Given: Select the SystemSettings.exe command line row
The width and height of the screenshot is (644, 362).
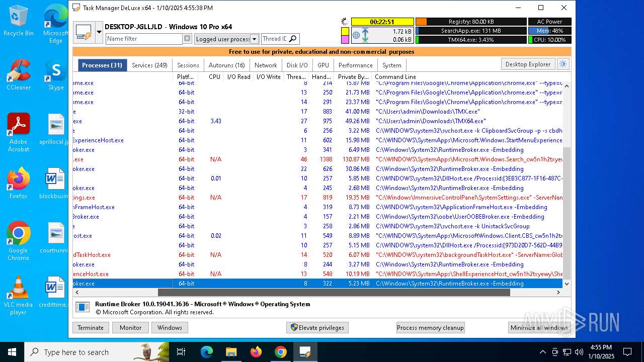Looking at the screenshot, I should [x=317, y=198].
